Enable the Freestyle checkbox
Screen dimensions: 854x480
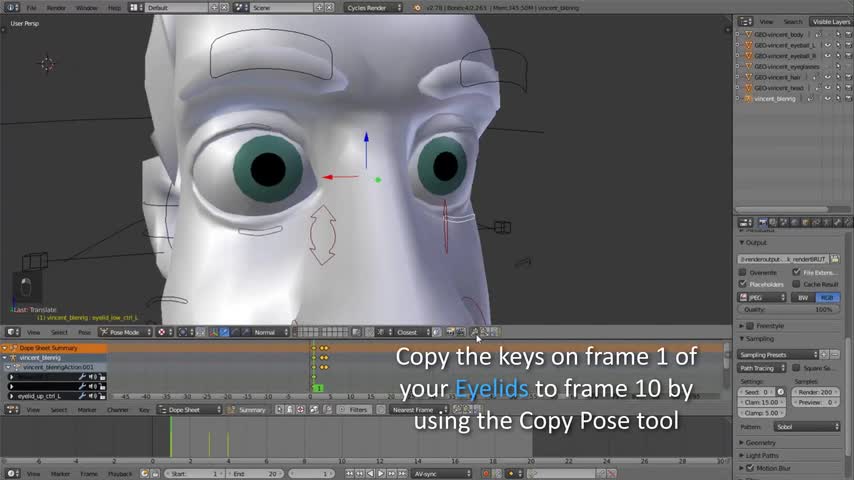tap(750, 326)
